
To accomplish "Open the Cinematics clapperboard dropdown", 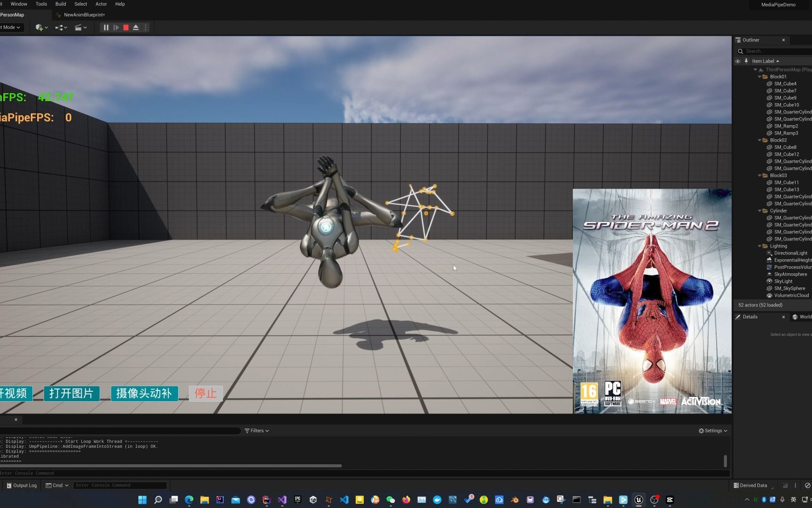I will pos(81,28).
